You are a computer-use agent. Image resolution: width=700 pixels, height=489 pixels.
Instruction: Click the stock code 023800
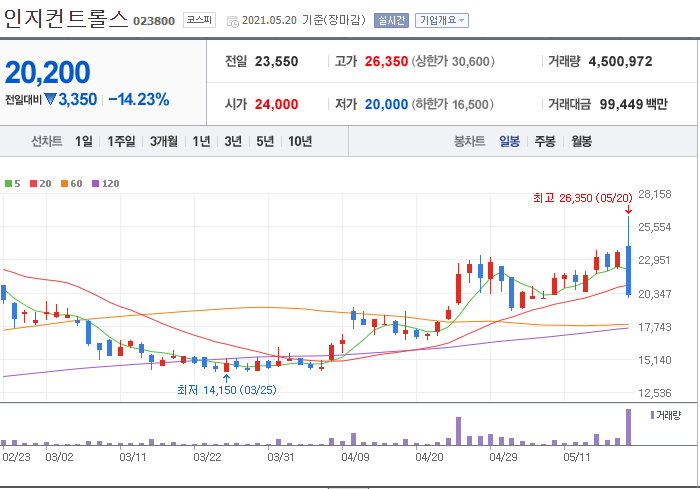tap(154, 21)
